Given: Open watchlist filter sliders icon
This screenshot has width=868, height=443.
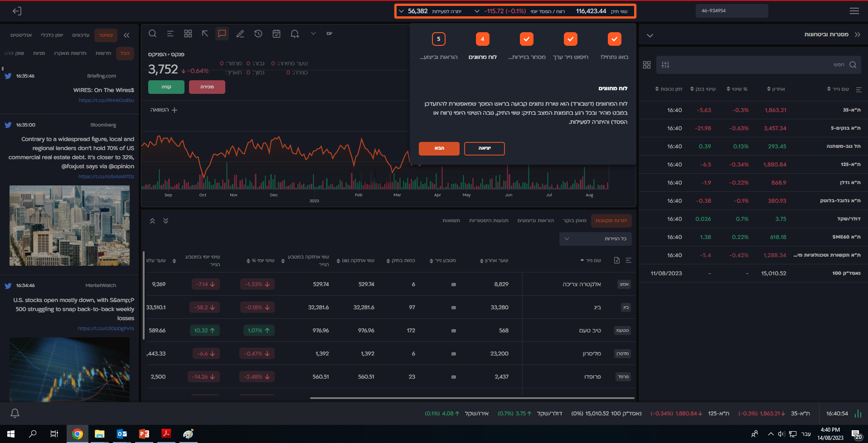Looking at the screenshot, I should click(665, 65).
